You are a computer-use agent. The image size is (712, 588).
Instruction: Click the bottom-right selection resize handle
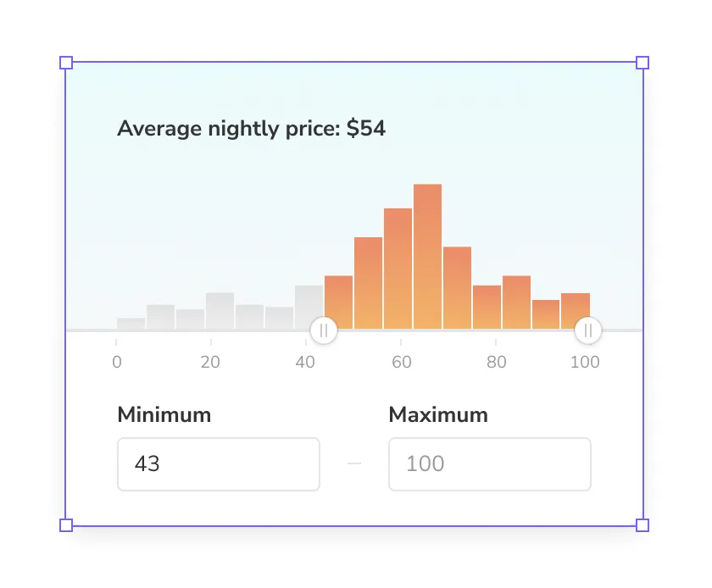coord(642,525)
